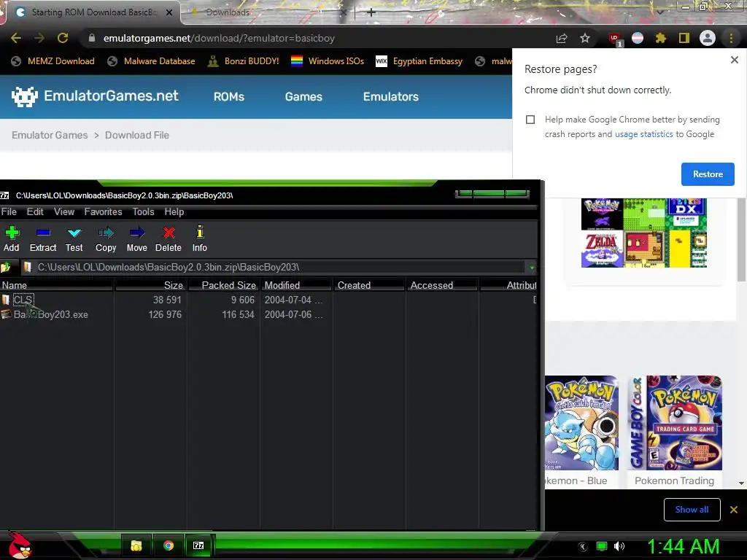The height and width of the screenshot is (560, 747).
Task: Close the Starting ROM Download tab
Action: (x=169, y=12)
